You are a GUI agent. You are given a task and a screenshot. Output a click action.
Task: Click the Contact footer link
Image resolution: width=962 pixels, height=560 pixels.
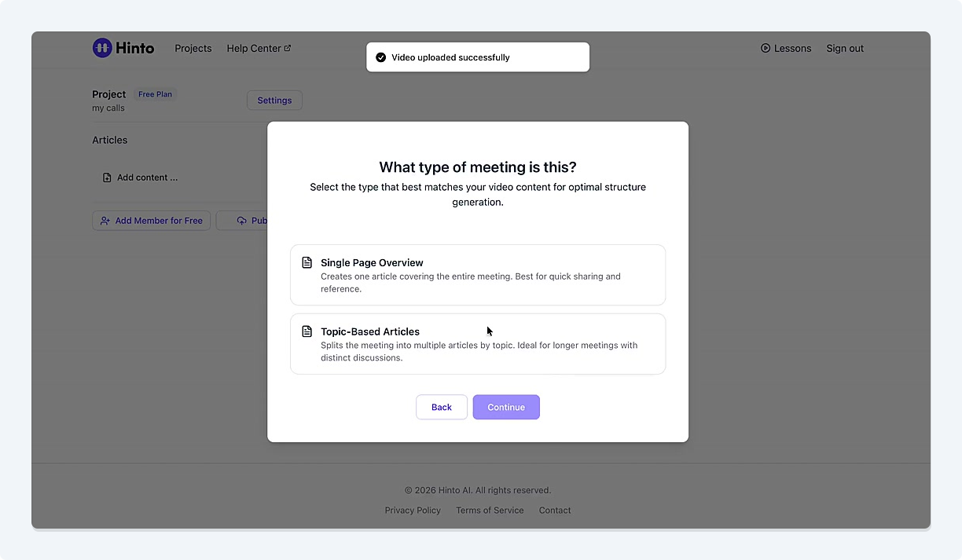click(555, 511)
